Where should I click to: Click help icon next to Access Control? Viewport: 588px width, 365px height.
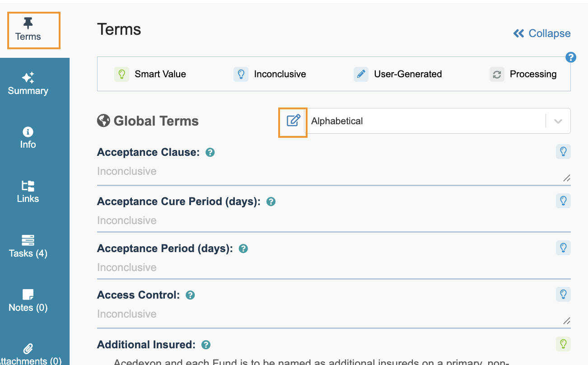pos(191,295)
